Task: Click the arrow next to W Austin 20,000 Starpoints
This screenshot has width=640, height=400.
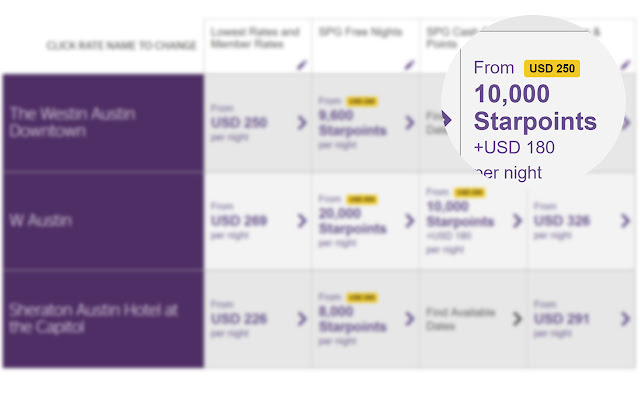Action: pyautogui.click(x=409, y=220)
